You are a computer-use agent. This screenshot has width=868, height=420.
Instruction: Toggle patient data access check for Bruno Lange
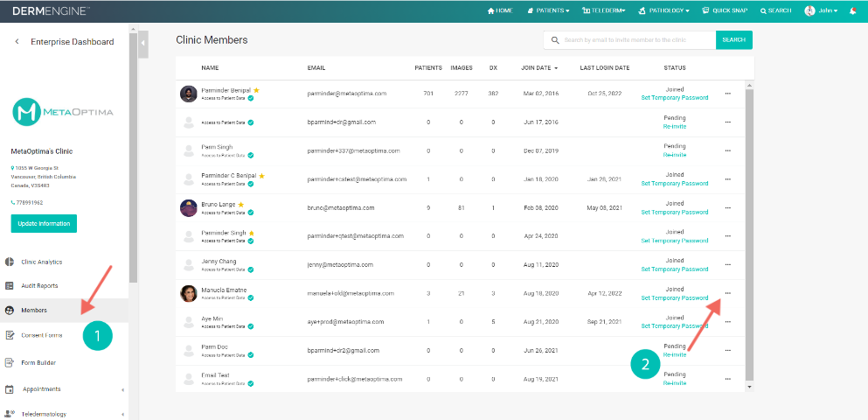coord(250,213)
